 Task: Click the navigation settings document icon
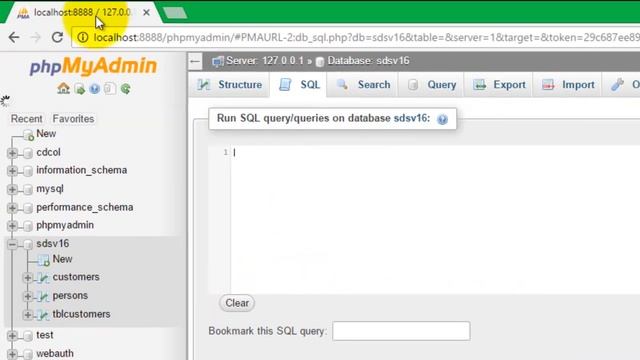pos(110,89)
